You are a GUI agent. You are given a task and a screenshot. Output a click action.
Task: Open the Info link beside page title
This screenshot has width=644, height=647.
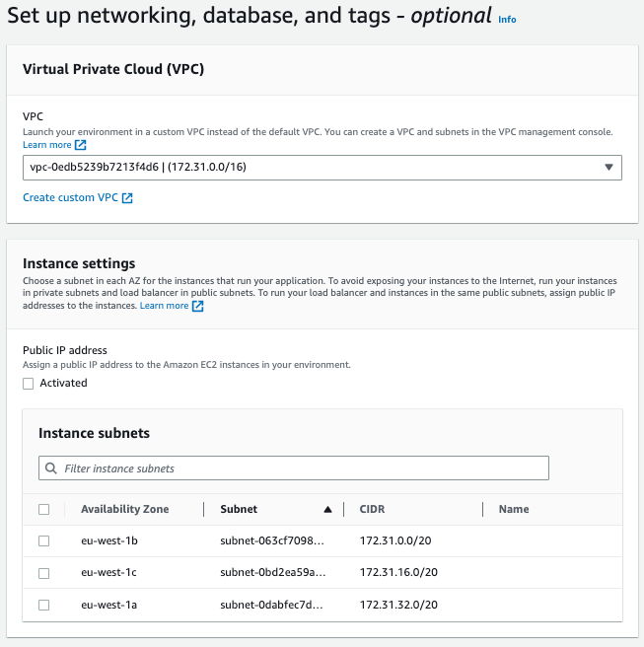click(507, 20)
